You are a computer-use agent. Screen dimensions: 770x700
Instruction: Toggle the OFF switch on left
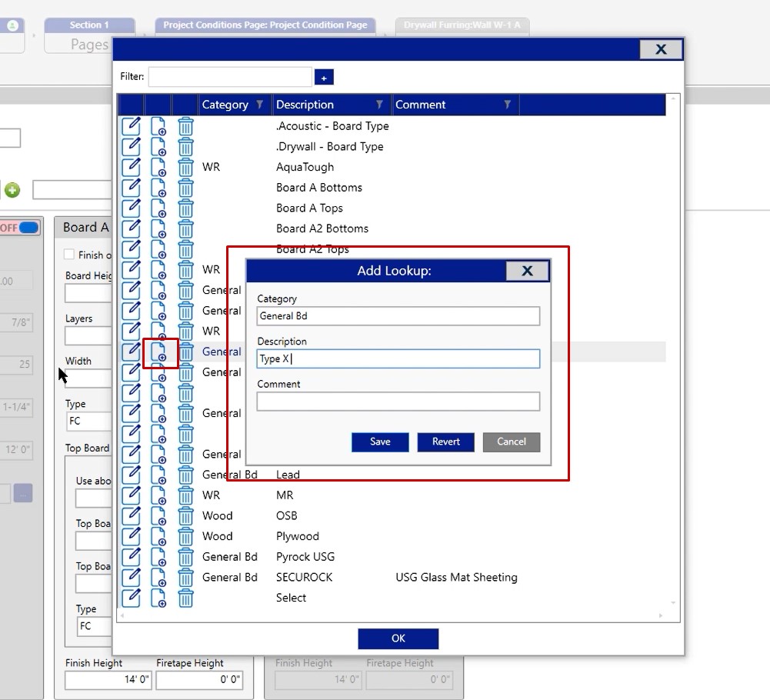28,228
